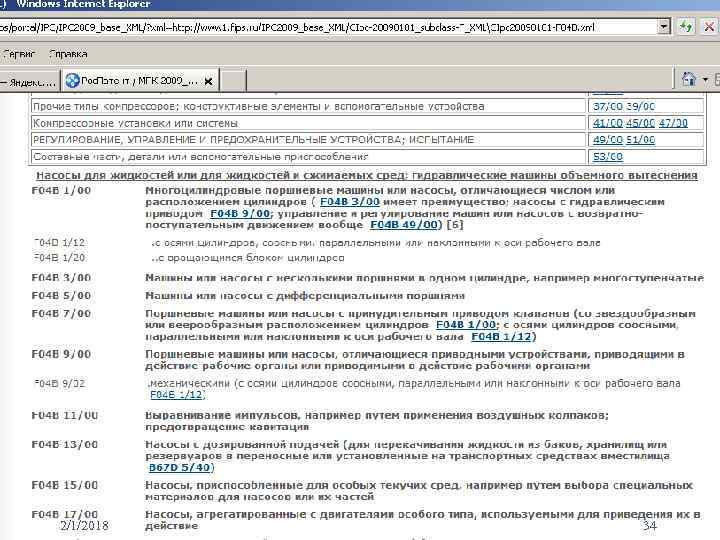Click the F04B 3/00 classification code

[x=61, y=278]
